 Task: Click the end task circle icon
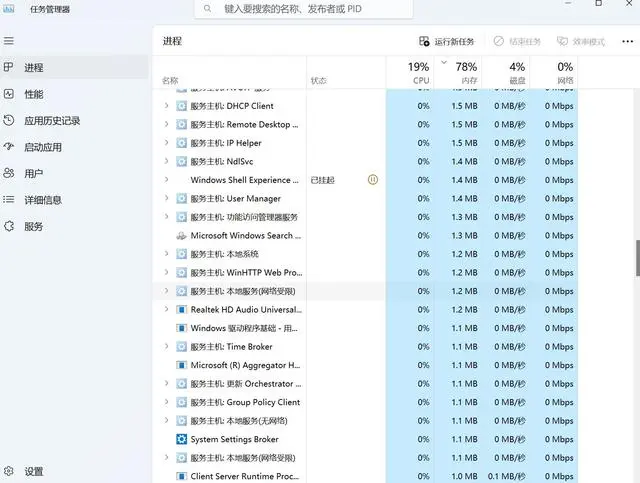point(498,41)
